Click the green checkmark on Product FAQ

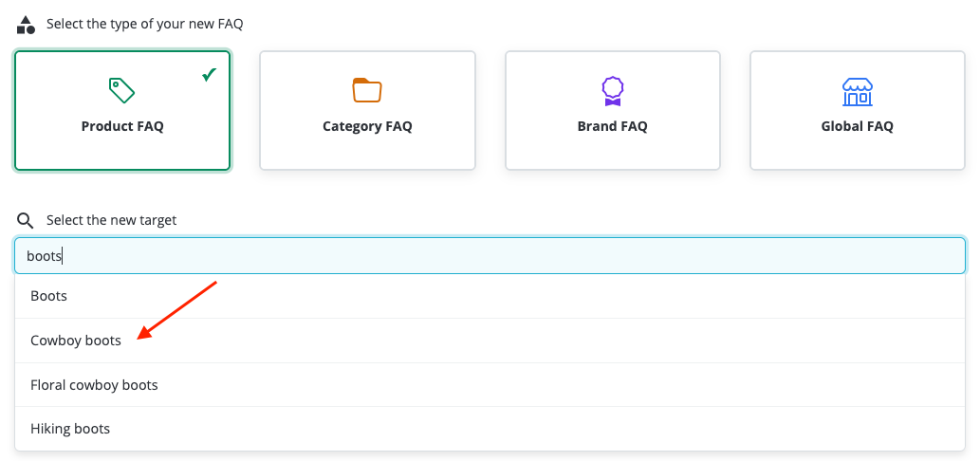(x=210, y=75)
